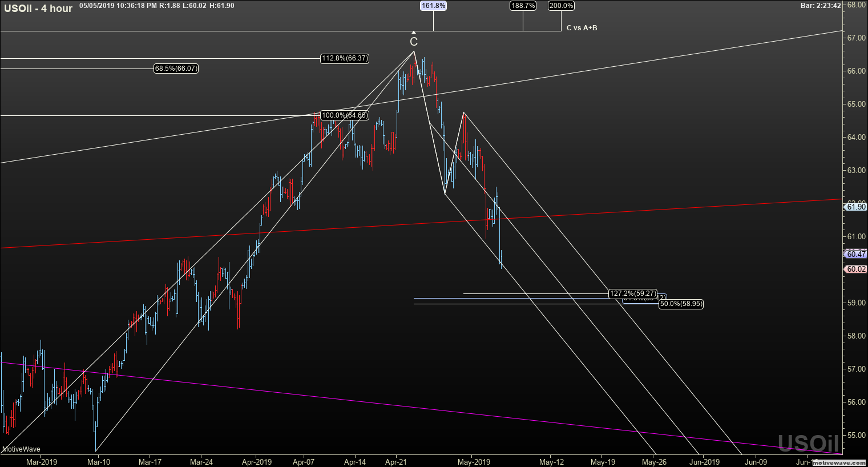This screenshot has height=467, width=868.
Task: Click the 60.47 price tag on axis
Action: click(x=856, y=254)
